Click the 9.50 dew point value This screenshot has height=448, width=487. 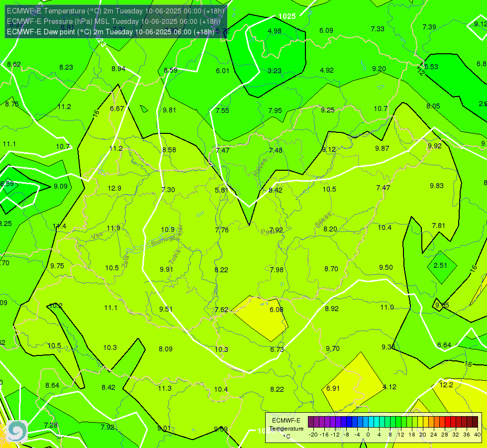(386, 268)
